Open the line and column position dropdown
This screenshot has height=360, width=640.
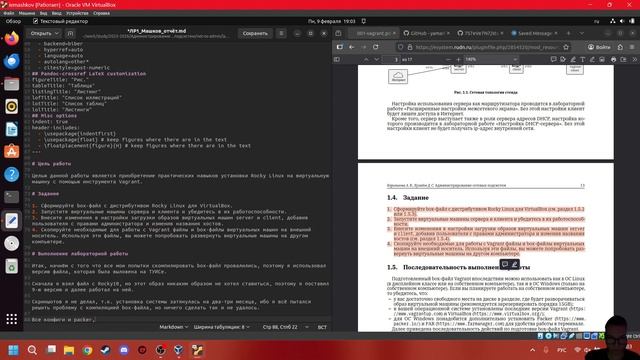point(286,327)
